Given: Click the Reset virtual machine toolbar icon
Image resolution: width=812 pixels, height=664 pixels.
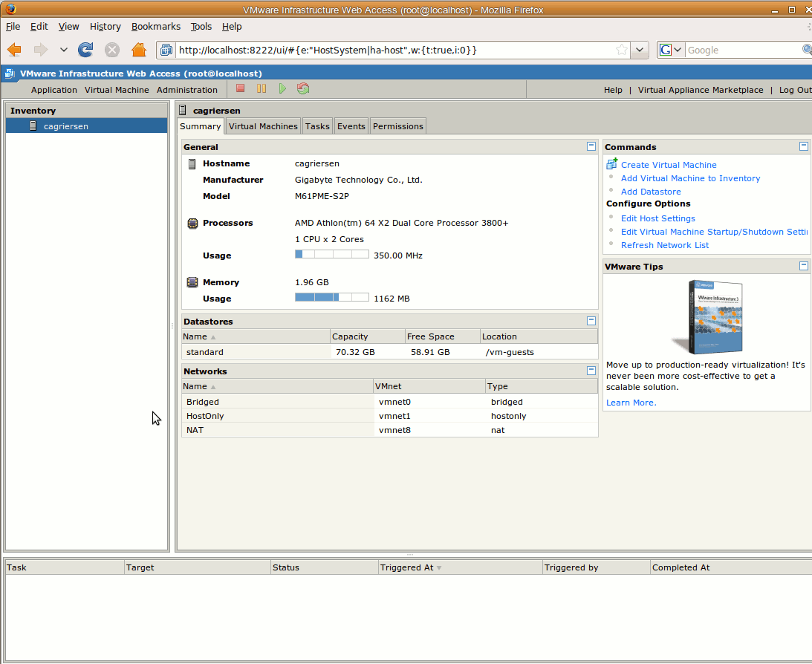Looking at the screenshot, I should click(x=303, y=88).
